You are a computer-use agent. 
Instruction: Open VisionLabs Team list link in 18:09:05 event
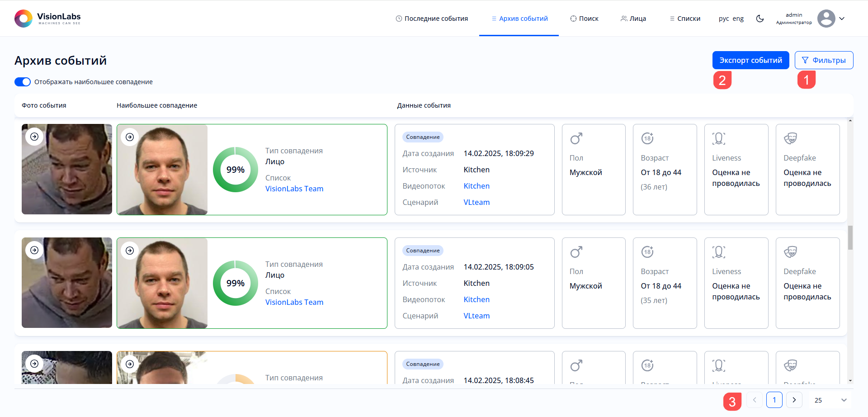[294, 302]
